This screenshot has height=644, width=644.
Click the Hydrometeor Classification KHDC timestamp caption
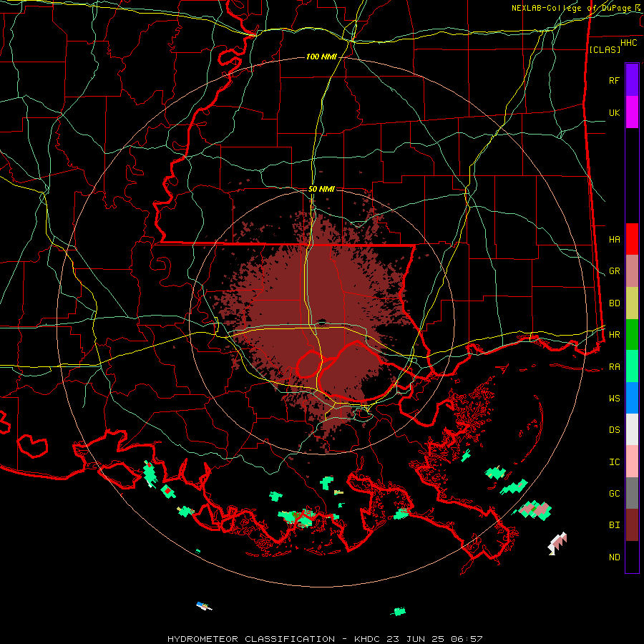(325, 639)
